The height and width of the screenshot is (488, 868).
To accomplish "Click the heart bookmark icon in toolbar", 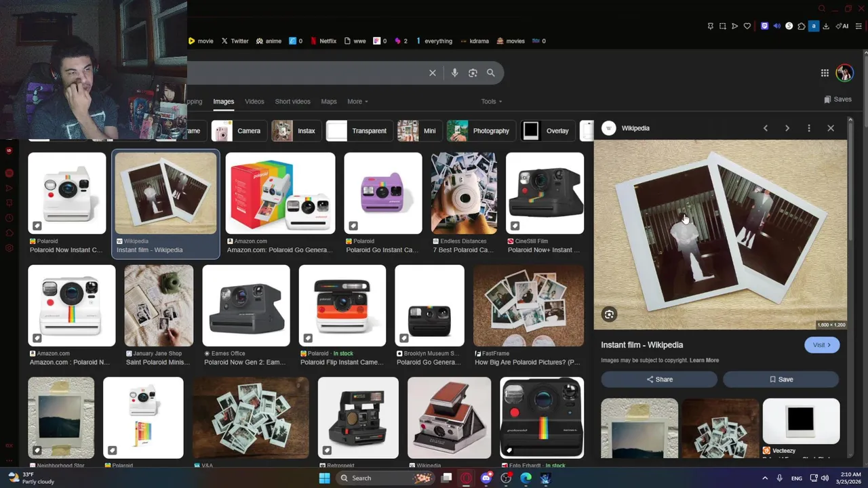I will [x=747, y=26].
